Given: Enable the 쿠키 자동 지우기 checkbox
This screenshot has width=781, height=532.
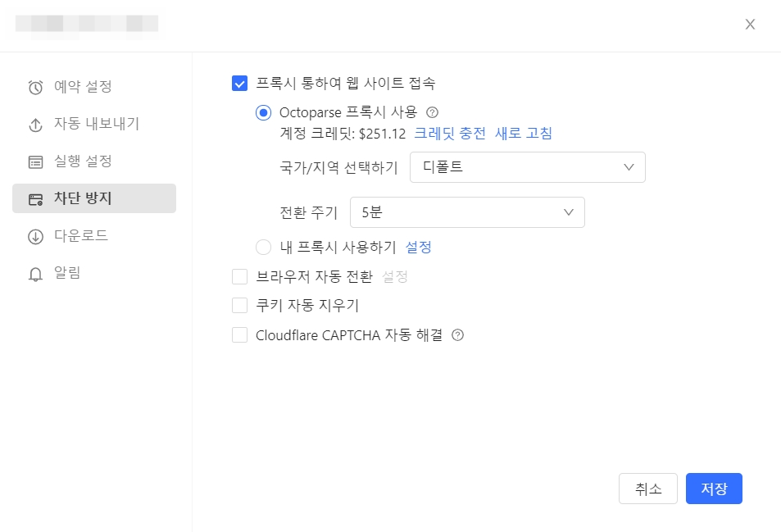Looking at the screenshot, I should (240, 306).
